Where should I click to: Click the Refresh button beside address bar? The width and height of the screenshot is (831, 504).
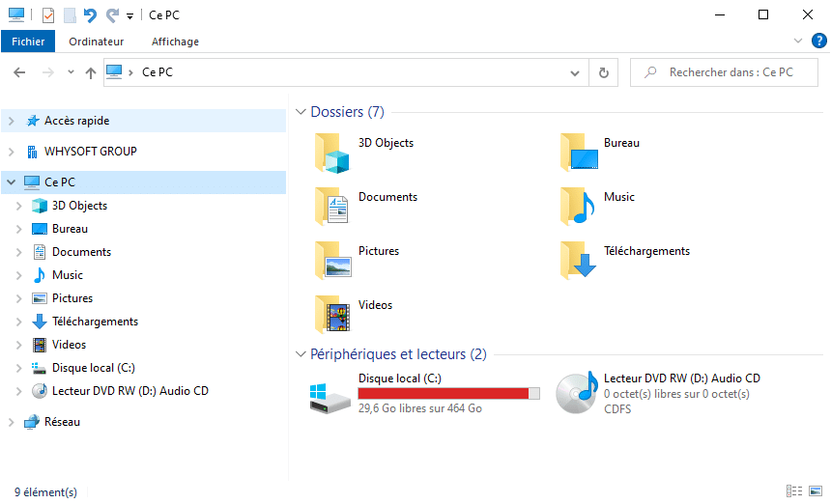pyautogui.click(x=604, y=73)
